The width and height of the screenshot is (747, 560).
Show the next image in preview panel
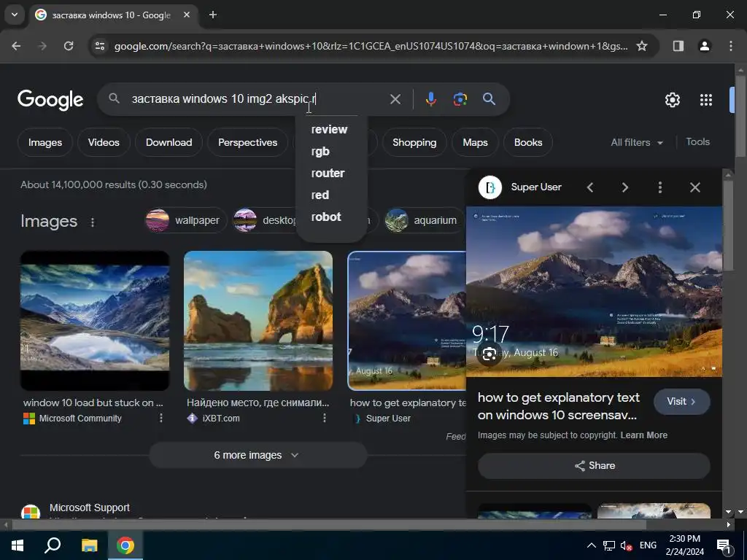(x=625, y=187)
